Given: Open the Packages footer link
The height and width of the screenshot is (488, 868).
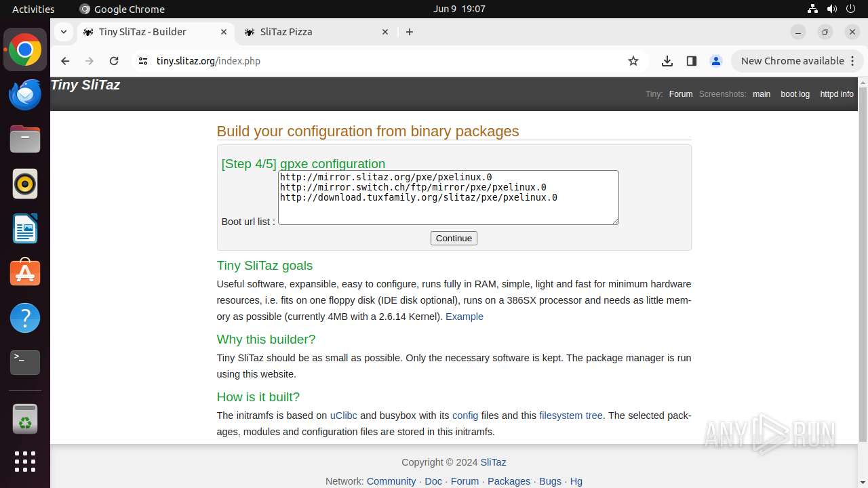Looking at the screenshot, I should click(x=509, y=481).
